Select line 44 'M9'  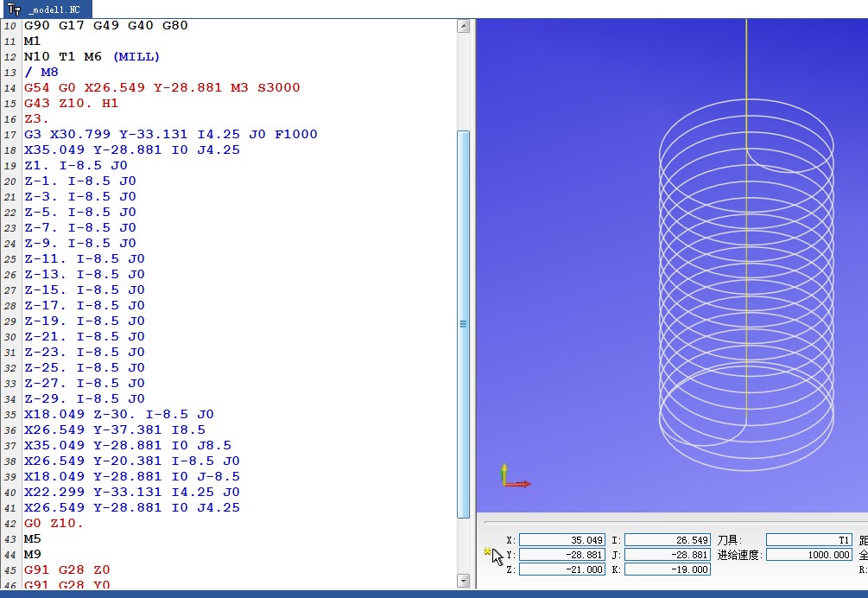tap(32, 554)
